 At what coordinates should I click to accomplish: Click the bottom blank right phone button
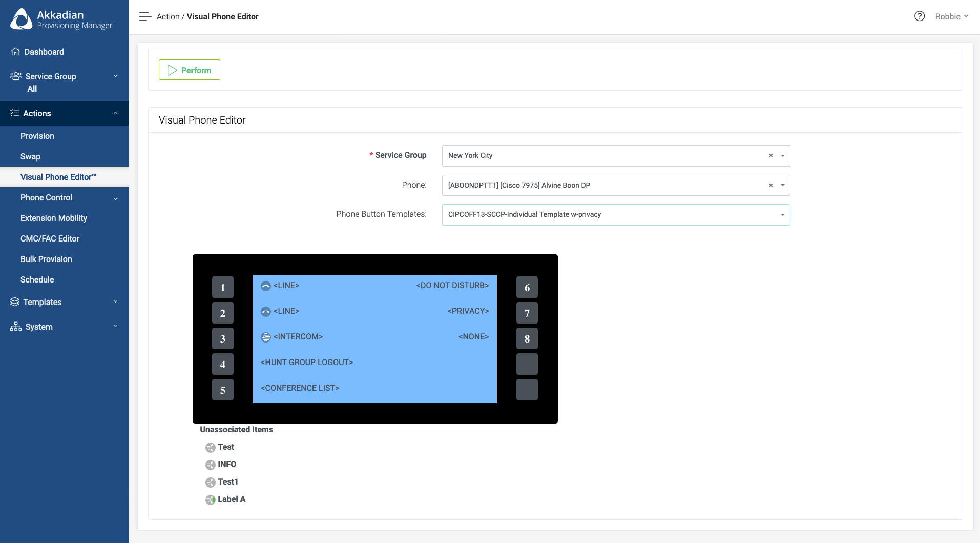[x=527, y=390]
